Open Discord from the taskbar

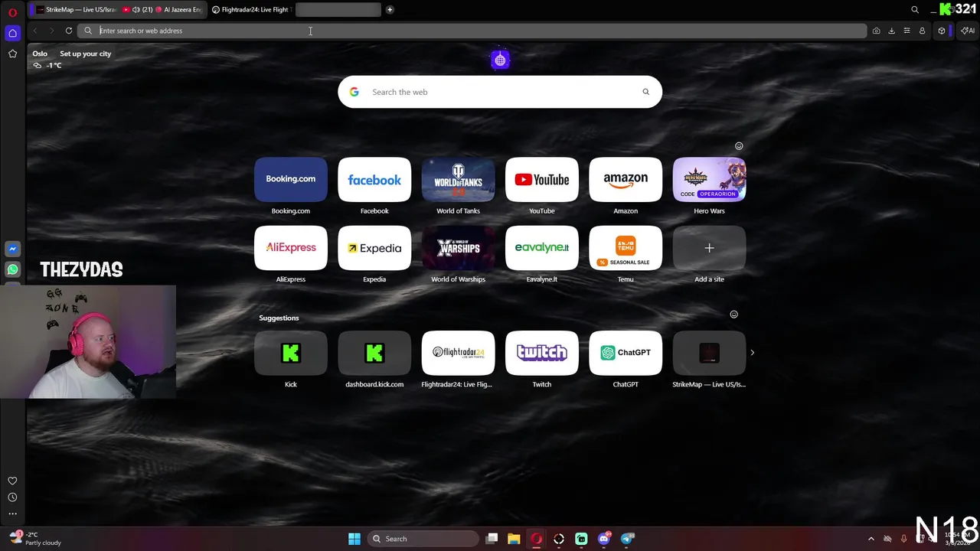(604, 539)
